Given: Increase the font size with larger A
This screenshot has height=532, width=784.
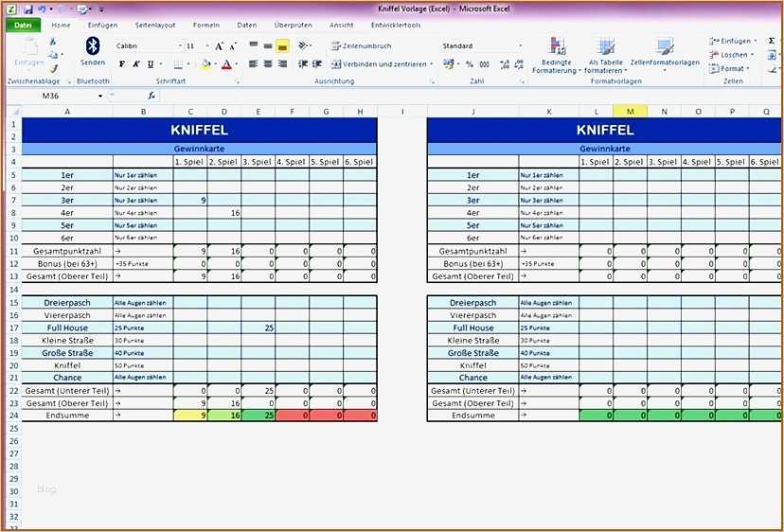Looking at the screenshot, I should point(219,46).
